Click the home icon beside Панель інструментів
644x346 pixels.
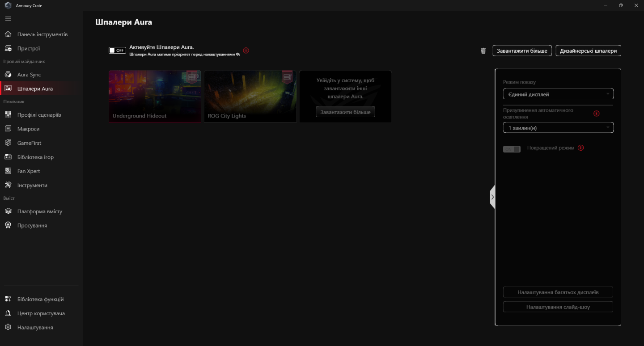pos(8,34)
